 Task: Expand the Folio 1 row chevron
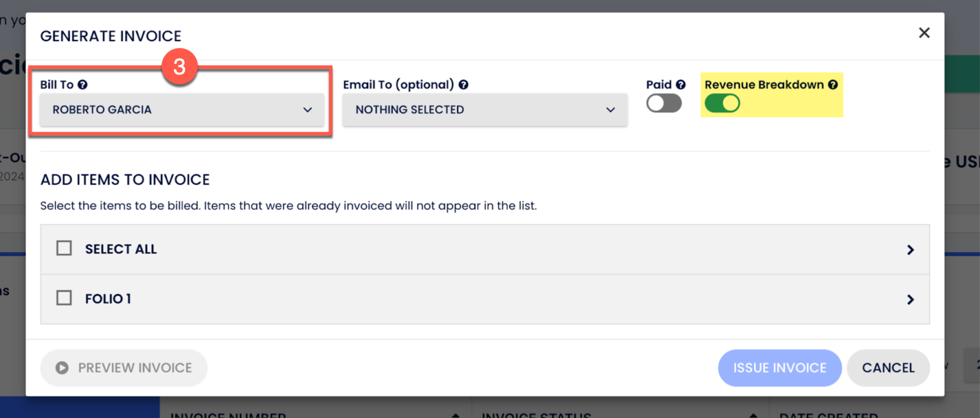click(x=910, y=299)
